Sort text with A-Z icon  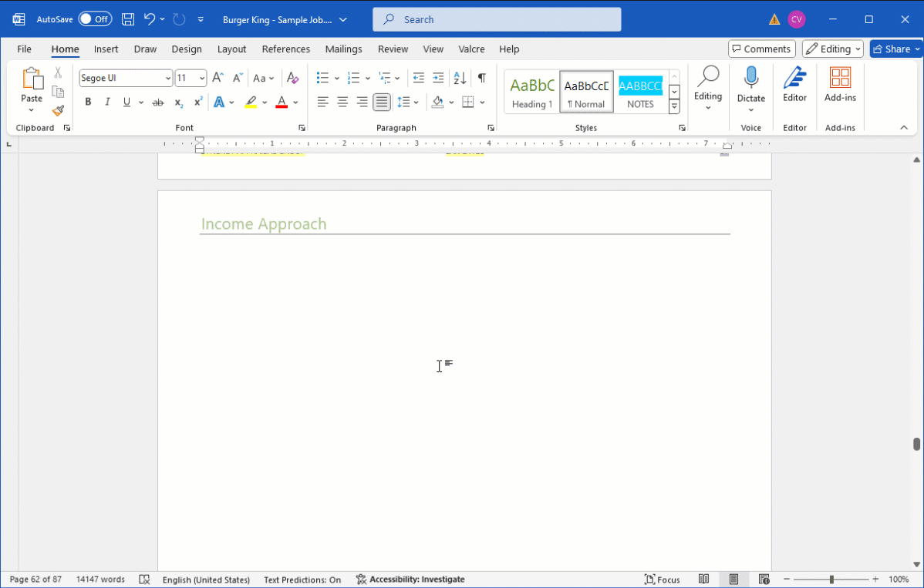(x=460, y=78)
